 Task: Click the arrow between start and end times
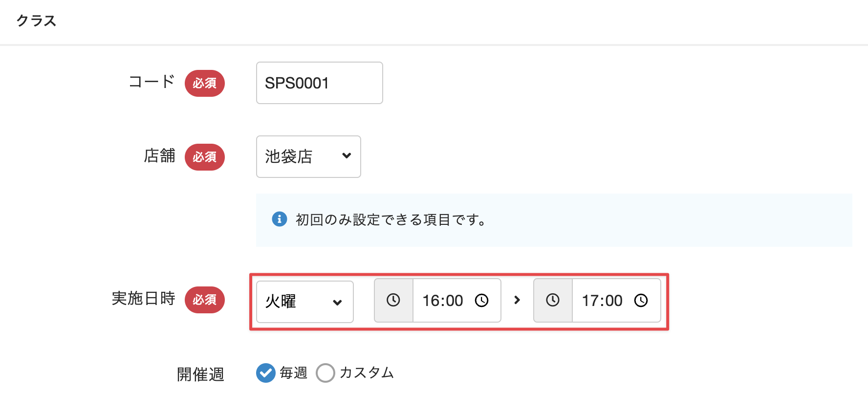coord(517,300)
